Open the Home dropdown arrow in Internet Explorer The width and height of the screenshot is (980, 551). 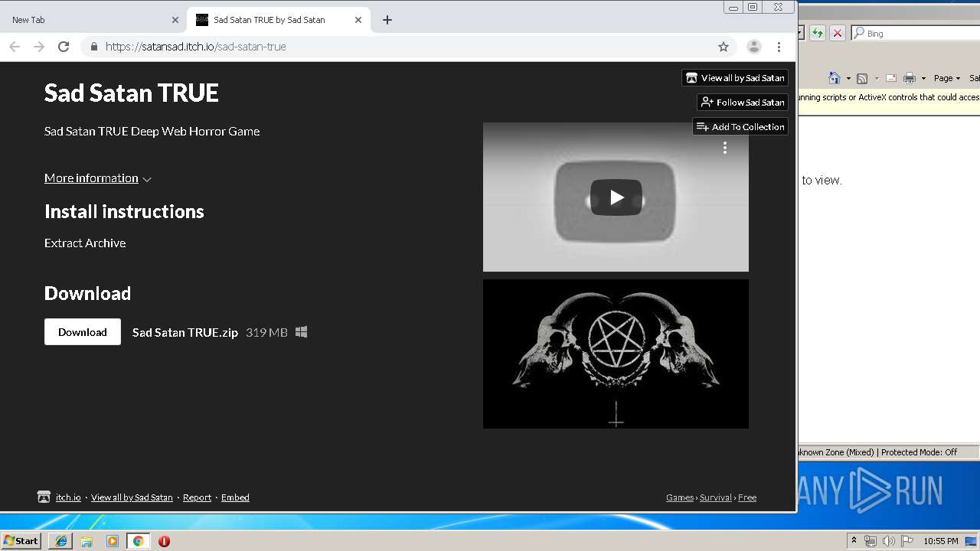coord(848,78)
